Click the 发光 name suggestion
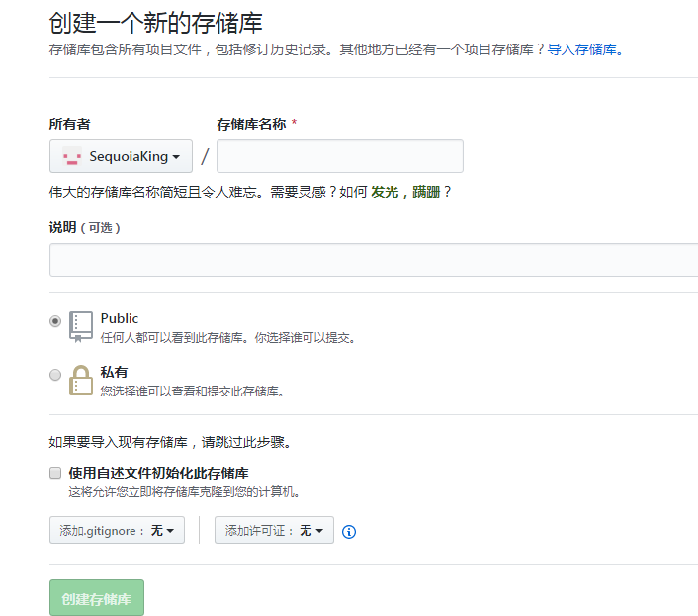The height and width of the screenshot is (616, 698). (385, 192)
